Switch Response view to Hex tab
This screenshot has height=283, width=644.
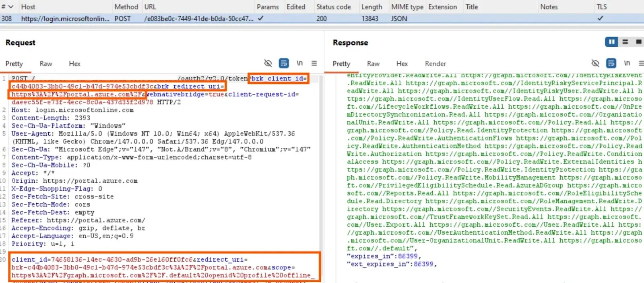tap(402, 64)
